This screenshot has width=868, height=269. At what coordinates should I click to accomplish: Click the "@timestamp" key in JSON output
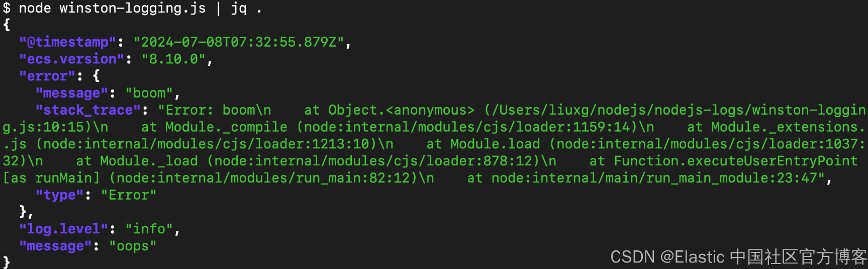[x=68, y=42]
